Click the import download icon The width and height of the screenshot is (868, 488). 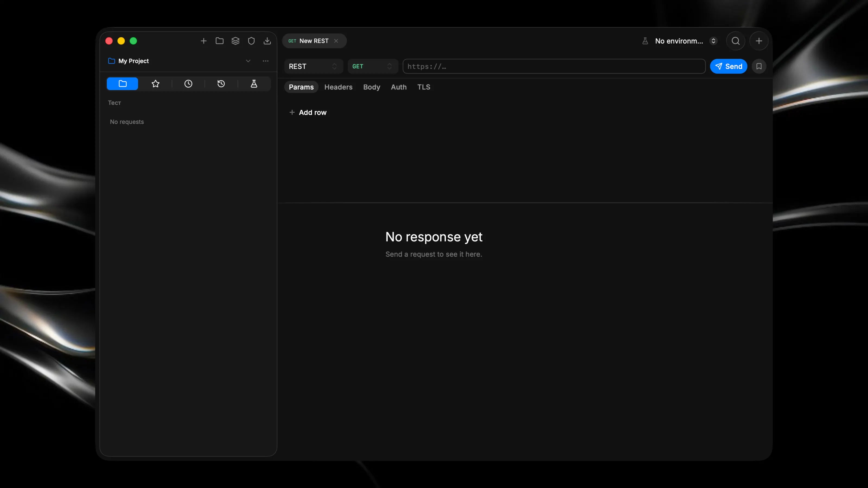[x=267, y=41]
